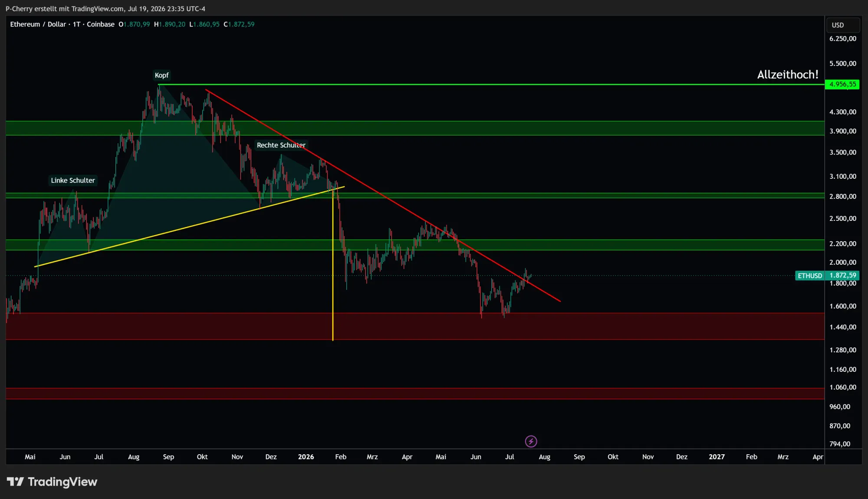Click the lightning bolt event icon

click(x=531, y=441)
